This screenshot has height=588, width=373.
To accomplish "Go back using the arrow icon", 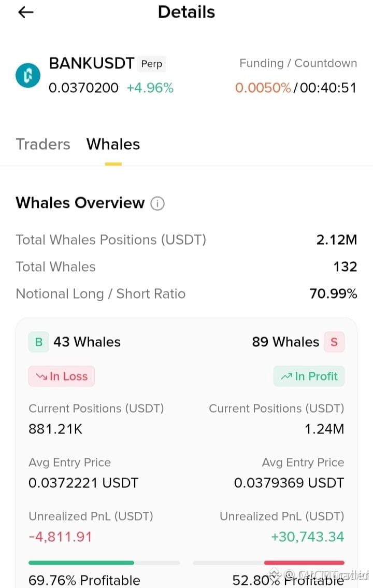I will pyautogui.click(x=26, y=12).
